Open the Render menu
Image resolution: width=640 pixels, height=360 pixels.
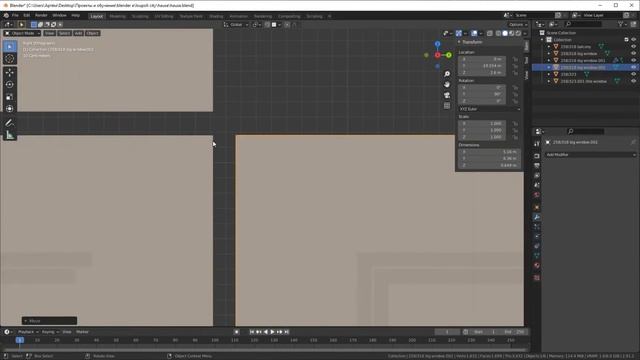pos(41,16)
